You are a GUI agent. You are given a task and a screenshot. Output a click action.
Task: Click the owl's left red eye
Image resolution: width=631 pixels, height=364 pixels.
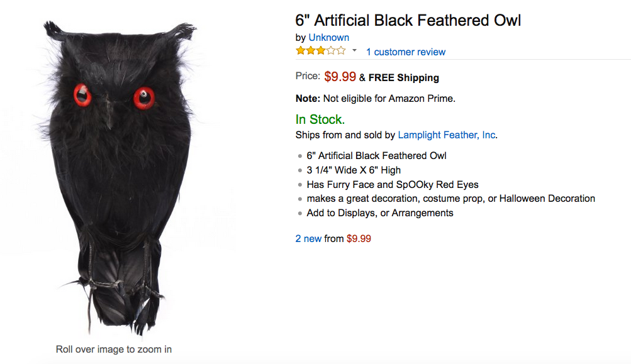click(x=82, y=96)
